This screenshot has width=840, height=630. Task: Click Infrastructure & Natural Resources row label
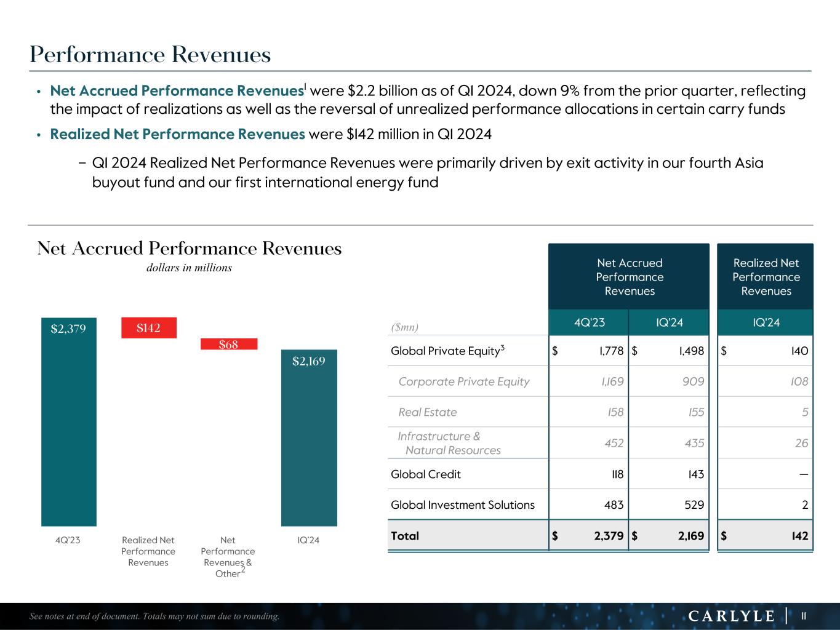point(449,443)
